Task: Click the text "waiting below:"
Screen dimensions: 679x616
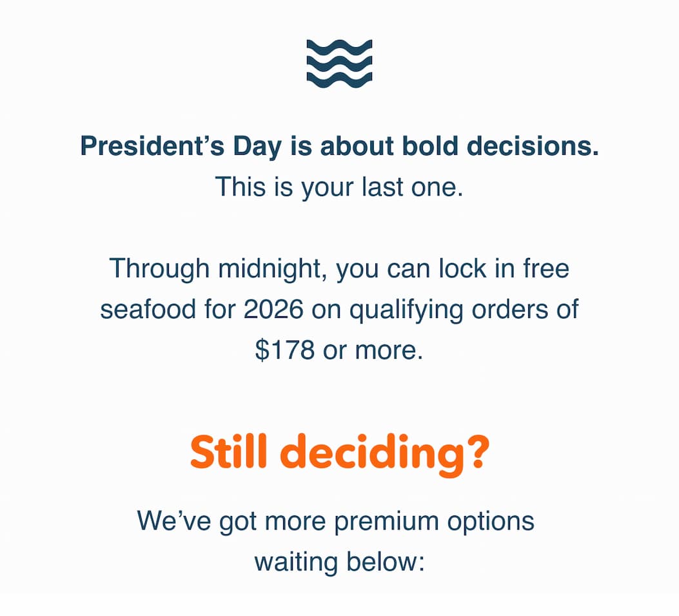Action: coord(339,561)
